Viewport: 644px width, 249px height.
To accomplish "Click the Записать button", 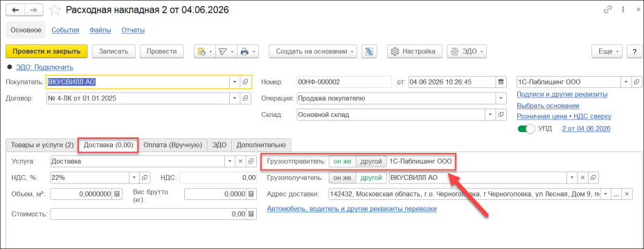I will click(114, 51).
